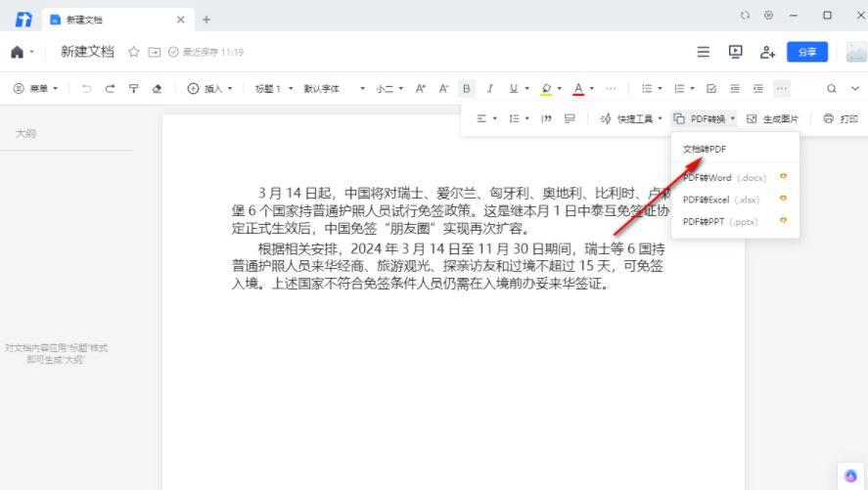Click the undo arrow icon
The height and width of the screenshot is (490, 868).
point(87,88)
